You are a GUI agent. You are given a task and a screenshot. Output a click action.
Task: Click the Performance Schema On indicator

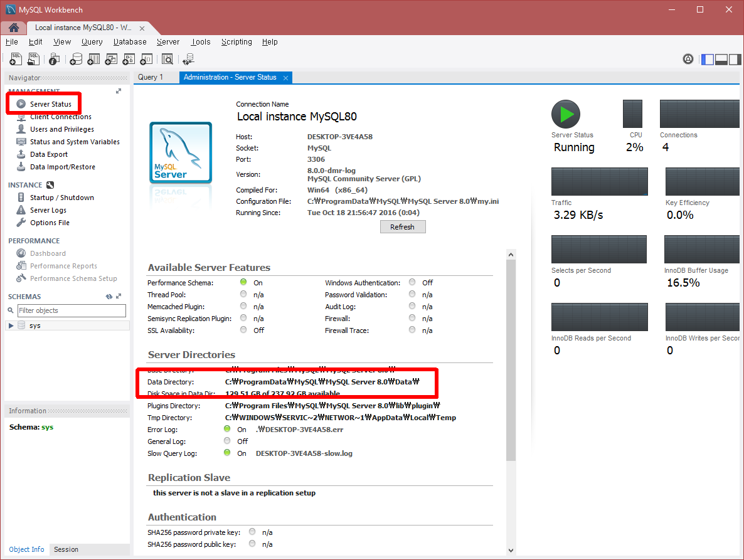pyautogui.click(x=243, y=282)
